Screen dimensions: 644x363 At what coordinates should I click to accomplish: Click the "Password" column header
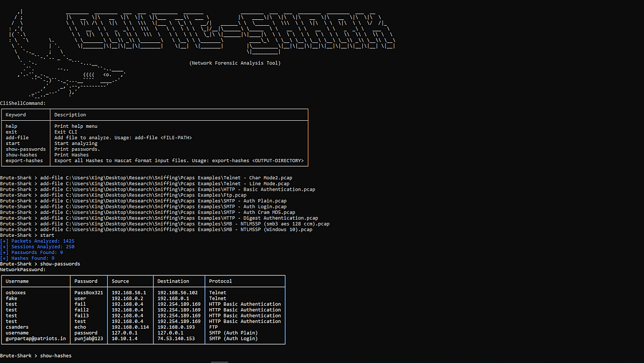coord(86,281)
